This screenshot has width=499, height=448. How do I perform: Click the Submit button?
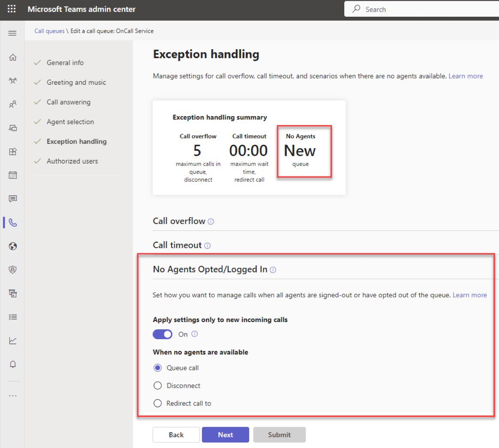click(280, 435)
